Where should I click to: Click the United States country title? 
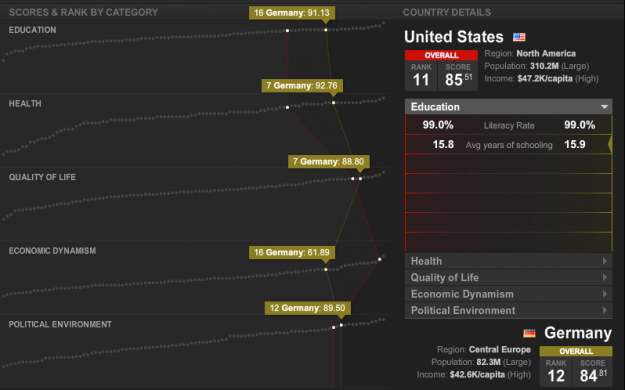point(454,37)
